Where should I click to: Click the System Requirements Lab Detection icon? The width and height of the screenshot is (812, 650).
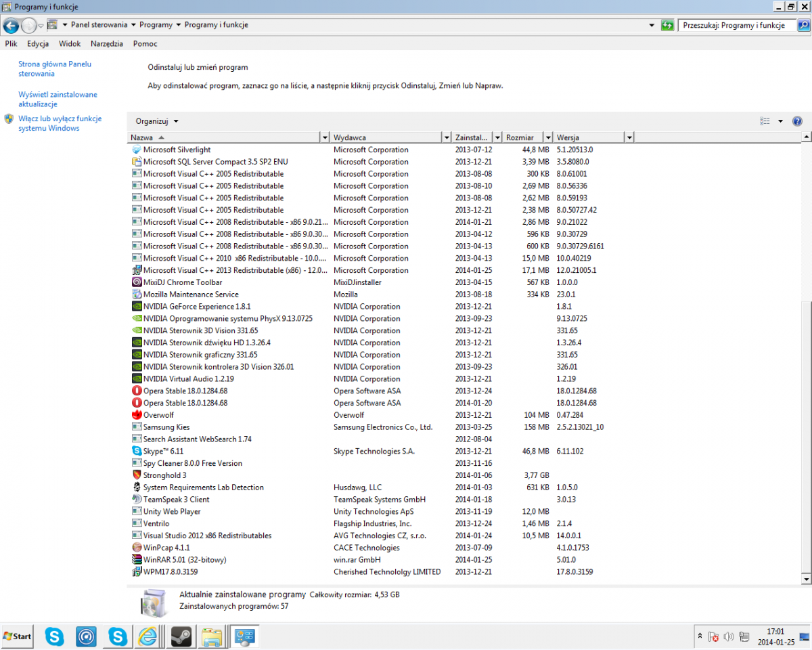coord(136,487)
